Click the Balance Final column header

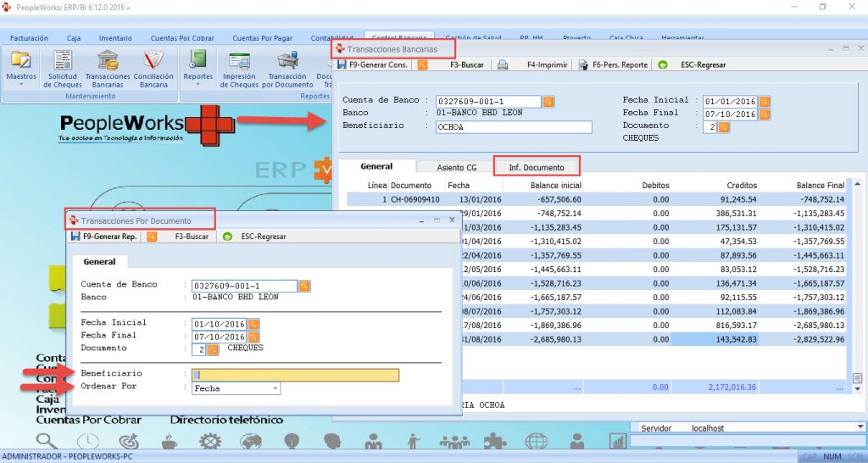point(820,186)
